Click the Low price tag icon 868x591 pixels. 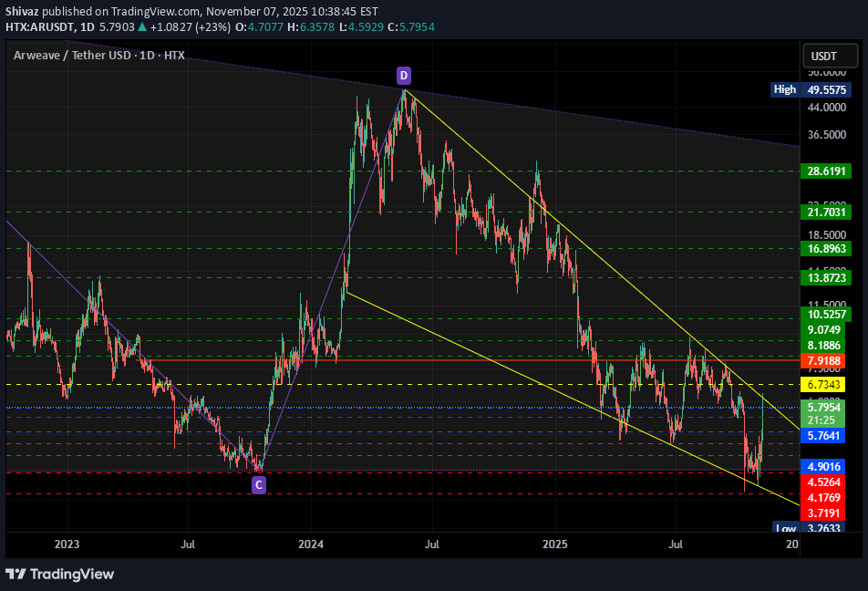pyautogui.click(x=785, y=528)
